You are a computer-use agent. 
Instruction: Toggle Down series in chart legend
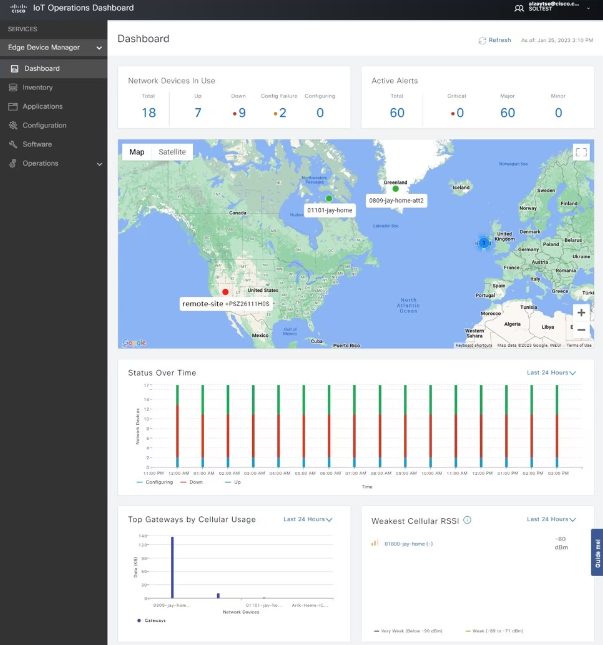pyautogui.click(x=192, y=482)
